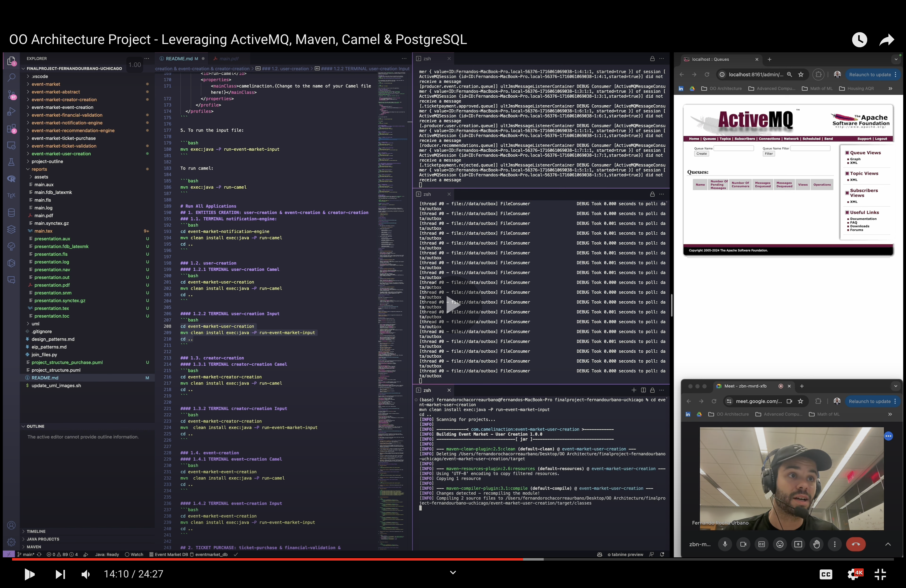Open the Extensions view in the activity bar
906x588 pixels.
[11, 129]
